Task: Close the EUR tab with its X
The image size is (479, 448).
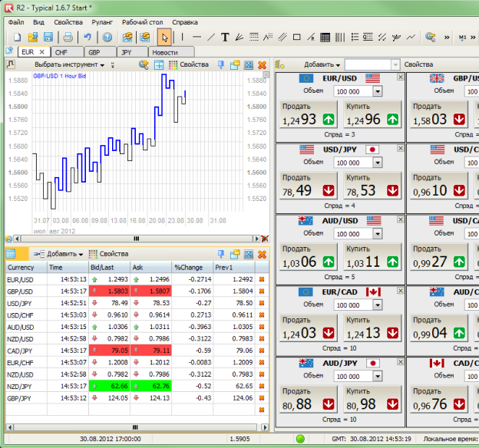Action: click(42, 52)
